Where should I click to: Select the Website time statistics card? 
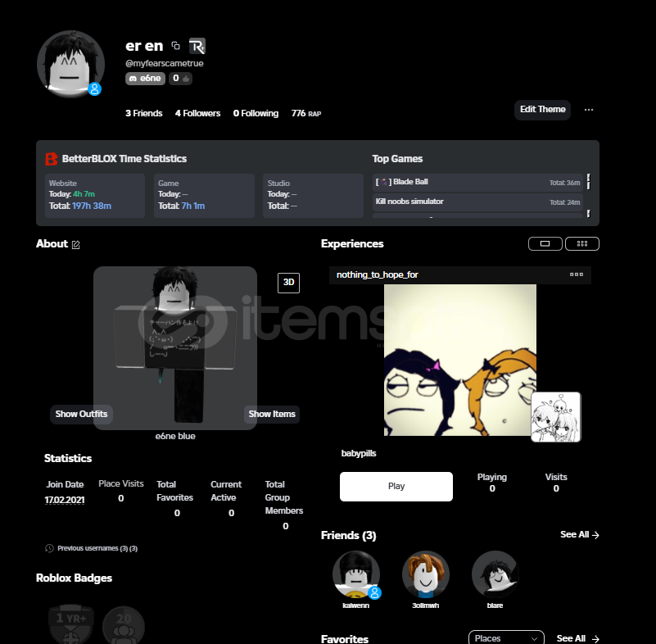pyautogui.click(x=95, y=196)
